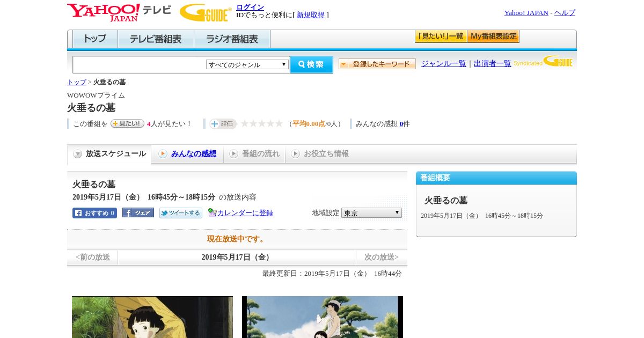Click the Facebook シェア button
The image size is (644, 338).
coord(138,212)
